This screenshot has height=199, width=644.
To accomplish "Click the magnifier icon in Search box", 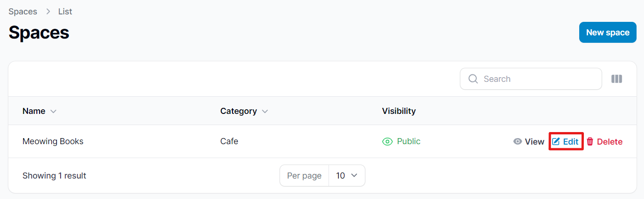I will click(x=473, y=79).
